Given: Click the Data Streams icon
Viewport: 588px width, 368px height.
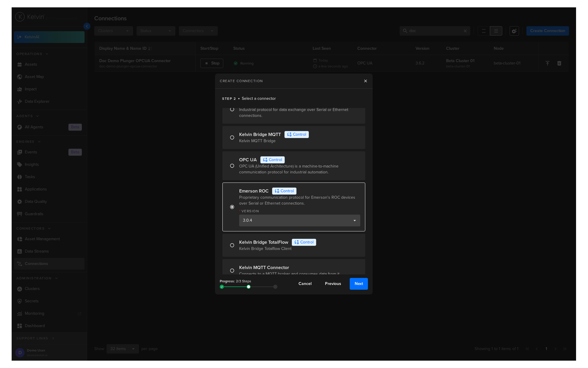Looking at the screenshot, I should click(20, 251).
